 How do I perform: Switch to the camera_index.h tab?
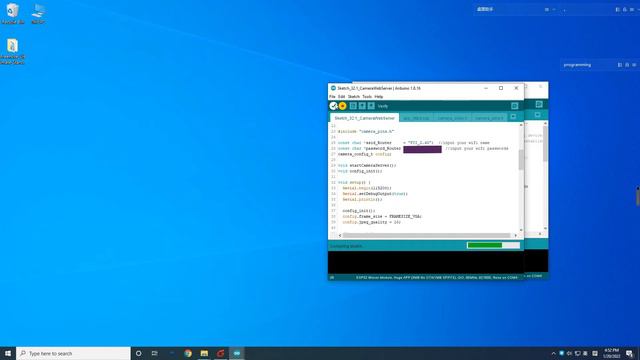(x=452, y=118)
